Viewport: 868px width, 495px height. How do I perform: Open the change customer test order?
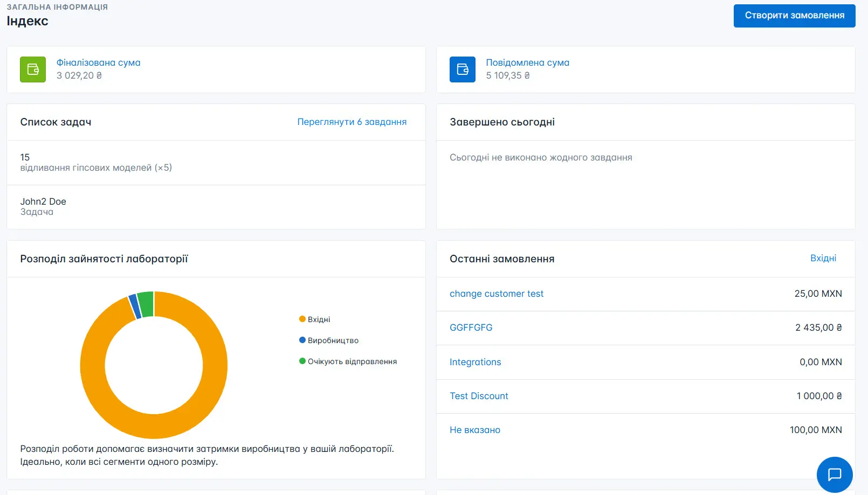[497, 294]
